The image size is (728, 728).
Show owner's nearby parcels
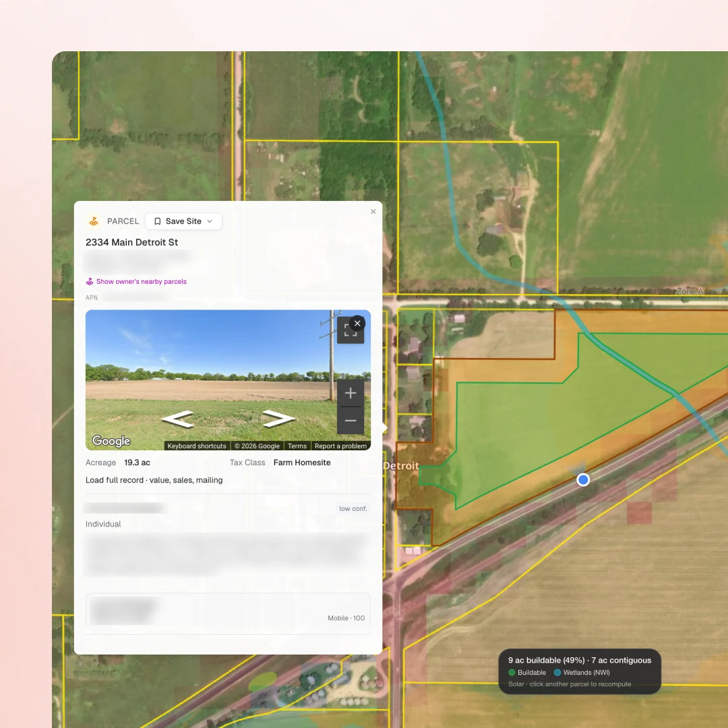(141, 281)
